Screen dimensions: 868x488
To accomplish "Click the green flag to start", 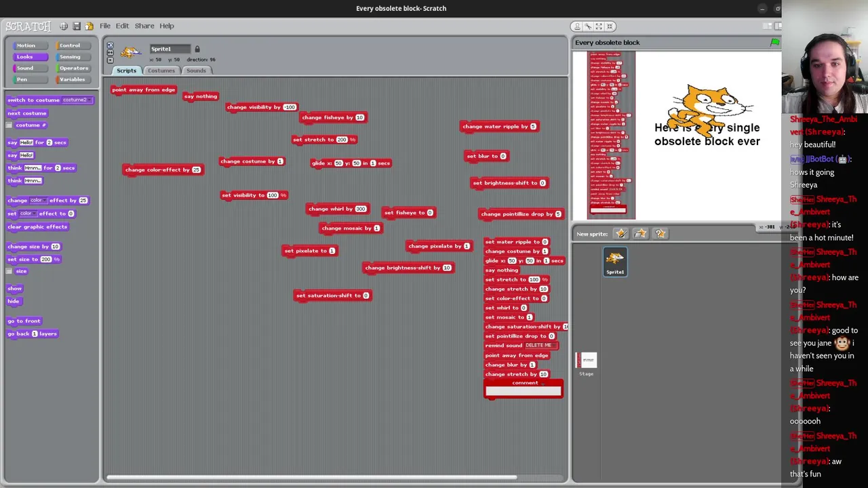I will pos(774,43).
